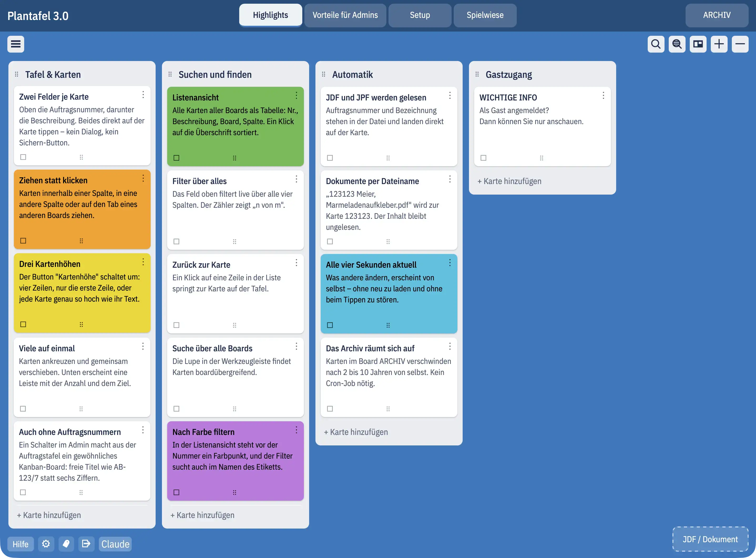
Task: Click drag handle on Ziehen statt klicken card
Action: [81, 241]
